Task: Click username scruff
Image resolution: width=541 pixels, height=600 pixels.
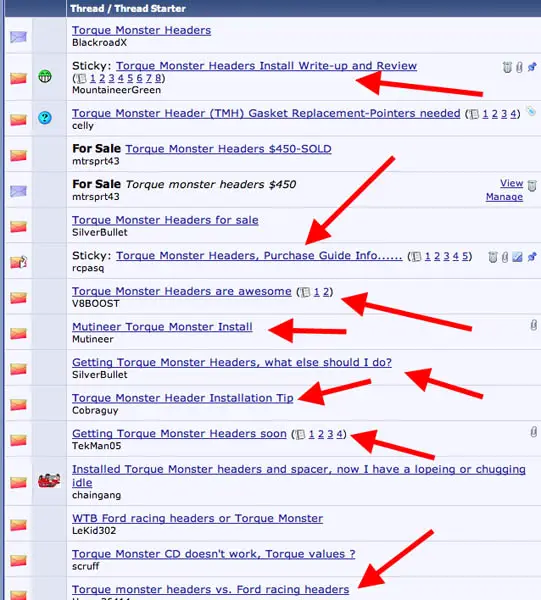Action: pos(86,566)
